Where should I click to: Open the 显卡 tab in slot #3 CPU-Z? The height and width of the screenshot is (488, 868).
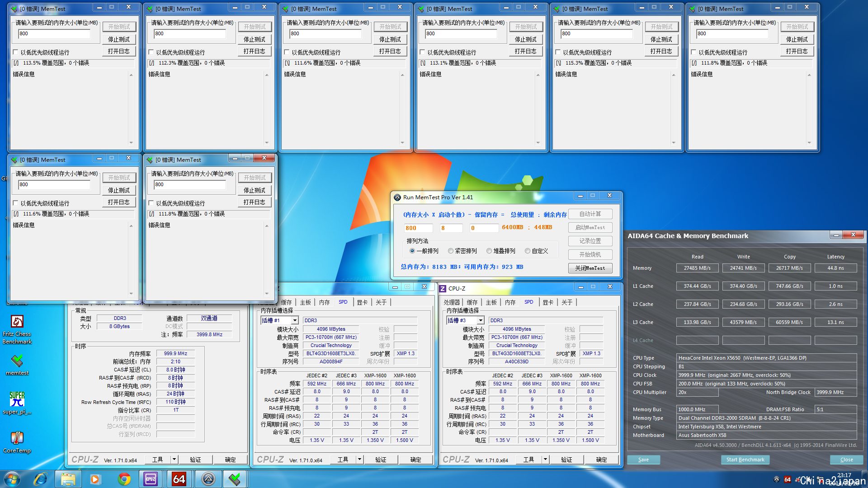548,302
